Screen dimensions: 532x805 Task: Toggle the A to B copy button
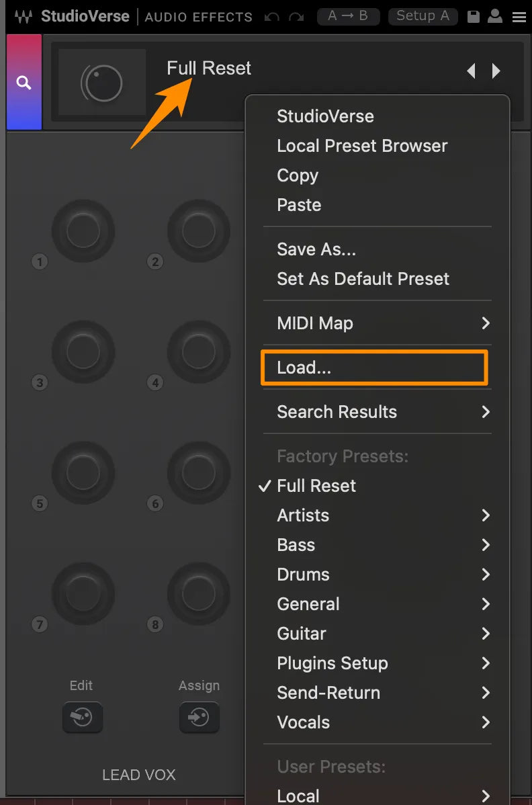pos(348,16)
